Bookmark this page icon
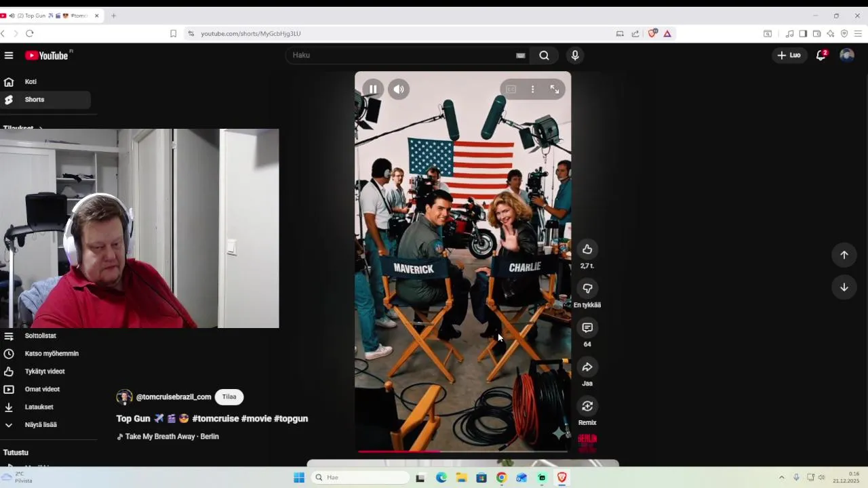The width and height of the screenshot is (868, 488). pos(173,33)
